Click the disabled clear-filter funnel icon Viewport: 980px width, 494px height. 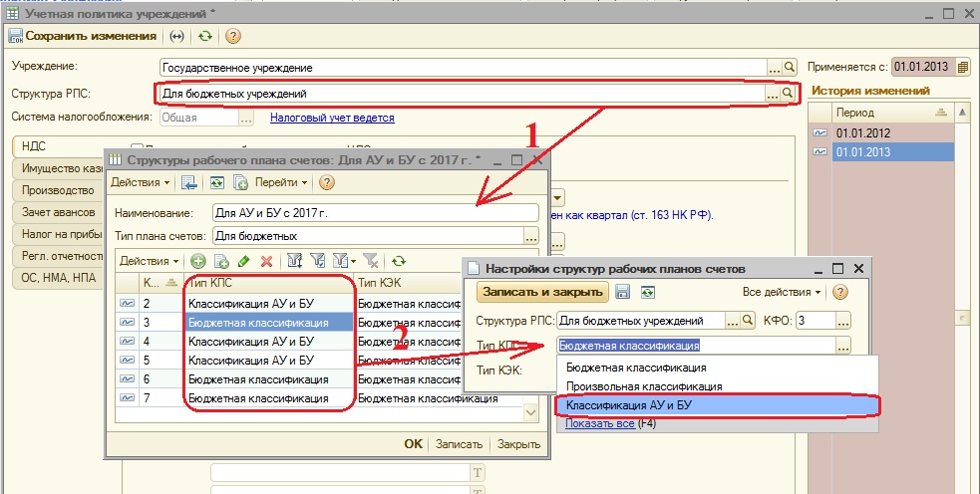(371, 261)
